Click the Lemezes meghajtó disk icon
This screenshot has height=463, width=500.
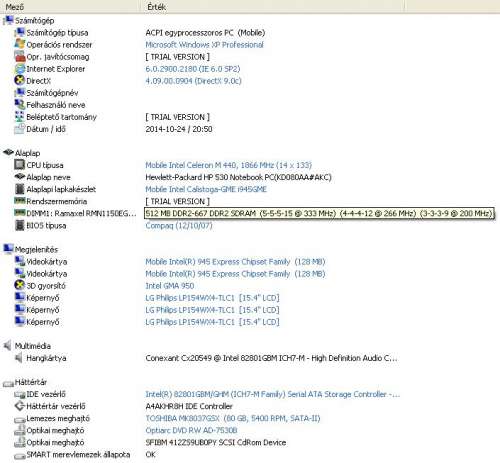pos(20,419)
